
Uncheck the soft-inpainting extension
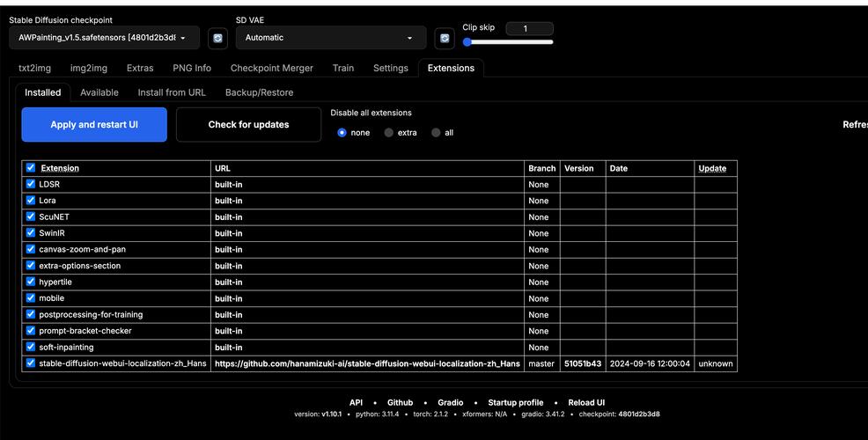tap(31, 347)
